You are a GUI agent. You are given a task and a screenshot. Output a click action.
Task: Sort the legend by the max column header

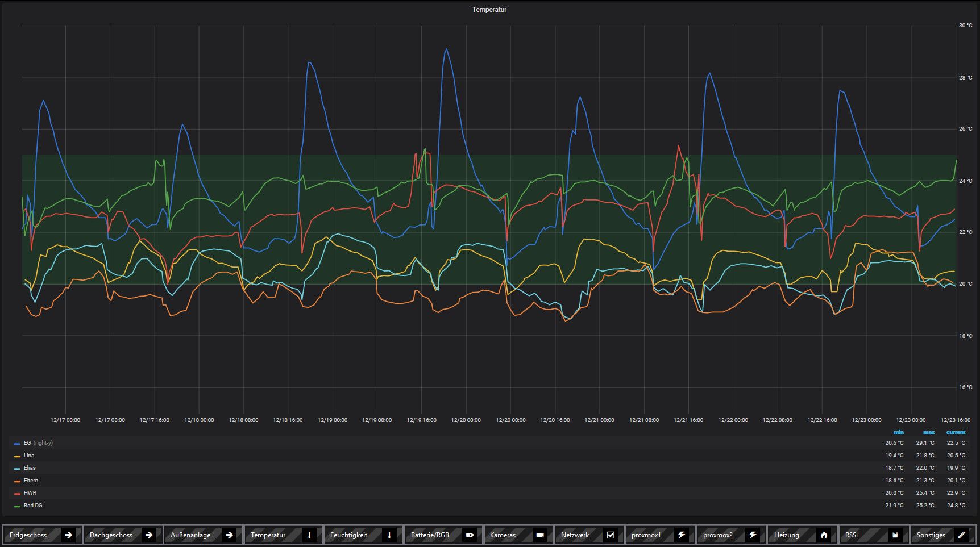[x=929, y=432]
